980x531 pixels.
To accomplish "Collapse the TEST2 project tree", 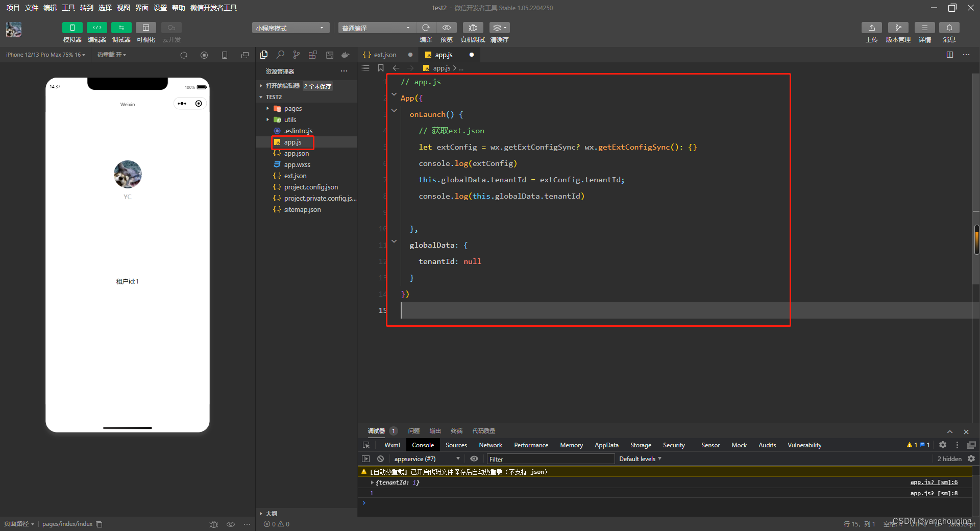I will tap(261, 97).
